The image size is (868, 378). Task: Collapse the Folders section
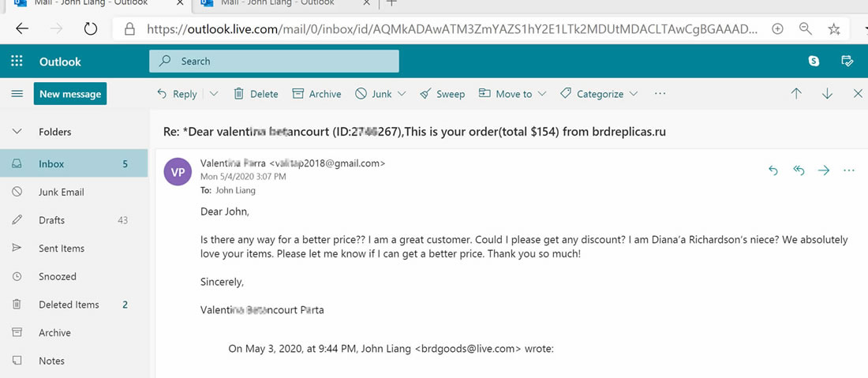coord(17,132)
